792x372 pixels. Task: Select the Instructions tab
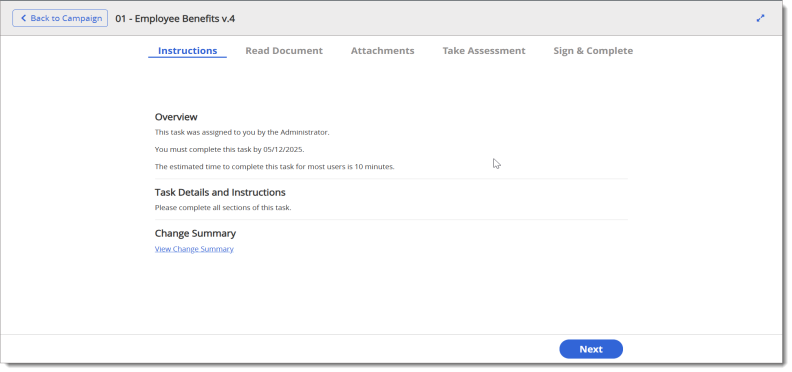pos(187,51)
